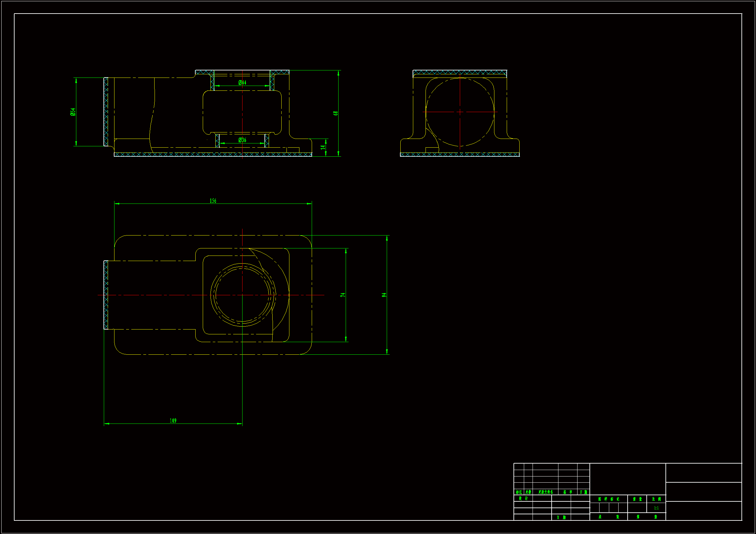Click the 重量 weight header cell
Viewport: 756px width, 534px height.
coord(637,499)
